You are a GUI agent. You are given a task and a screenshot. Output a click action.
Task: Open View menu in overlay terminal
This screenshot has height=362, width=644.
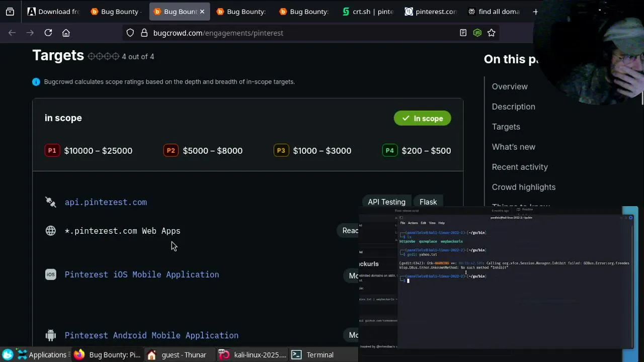432,223
